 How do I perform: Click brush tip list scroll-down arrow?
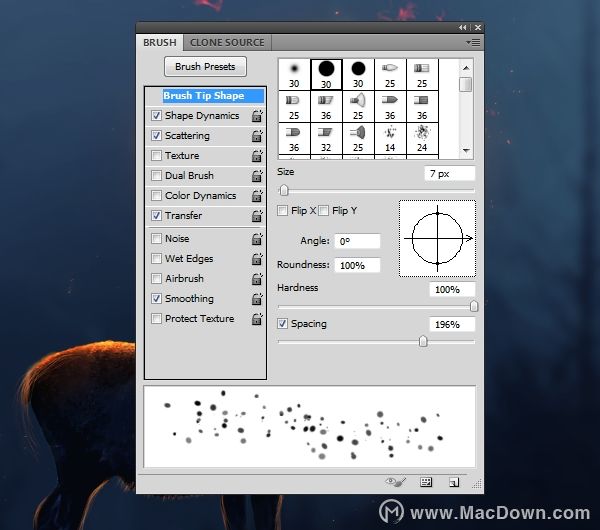[466, 150]
